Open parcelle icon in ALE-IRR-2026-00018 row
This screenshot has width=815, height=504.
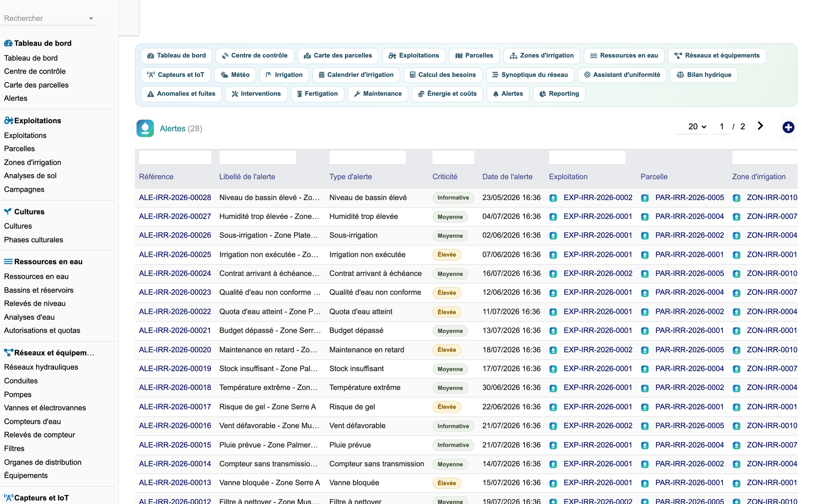[x=645, y=388]
